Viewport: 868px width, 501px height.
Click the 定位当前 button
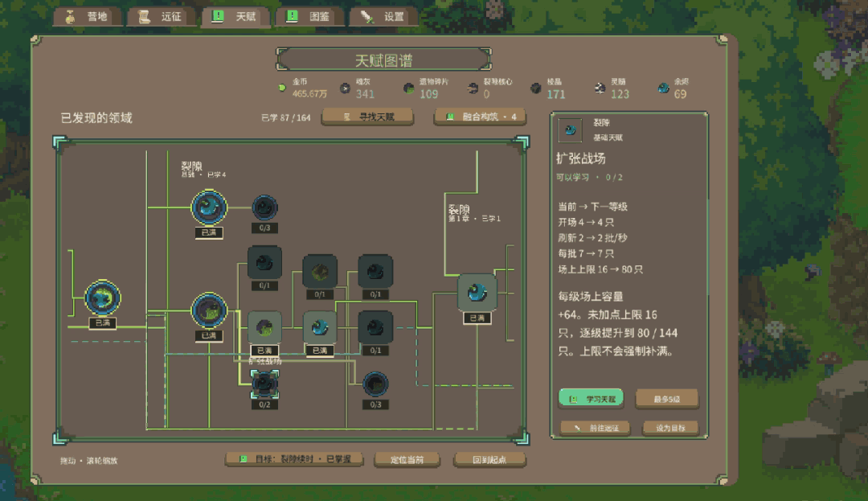point(407,459)
